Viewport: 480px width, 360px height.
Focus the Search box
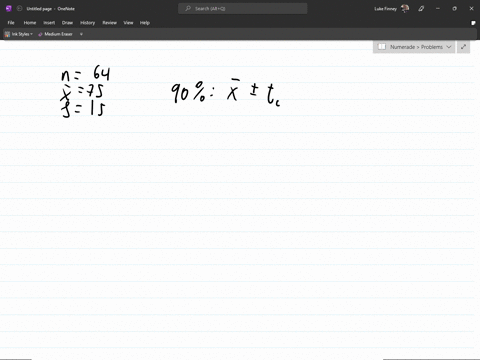pos(243,9)
